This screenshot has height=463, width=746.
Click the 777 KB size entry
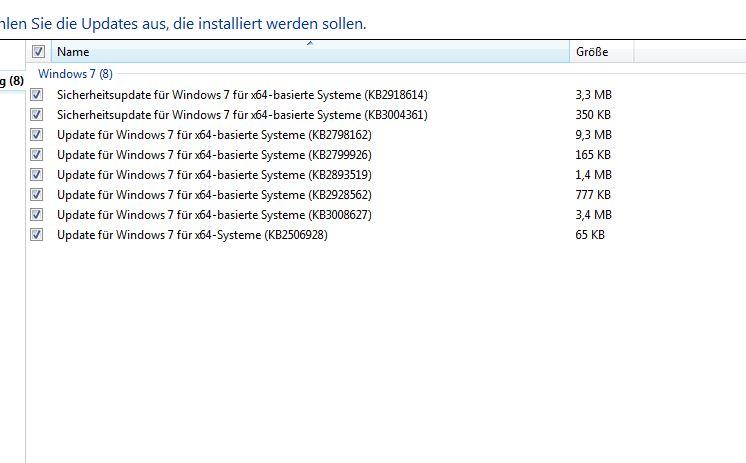click(593, 195)
